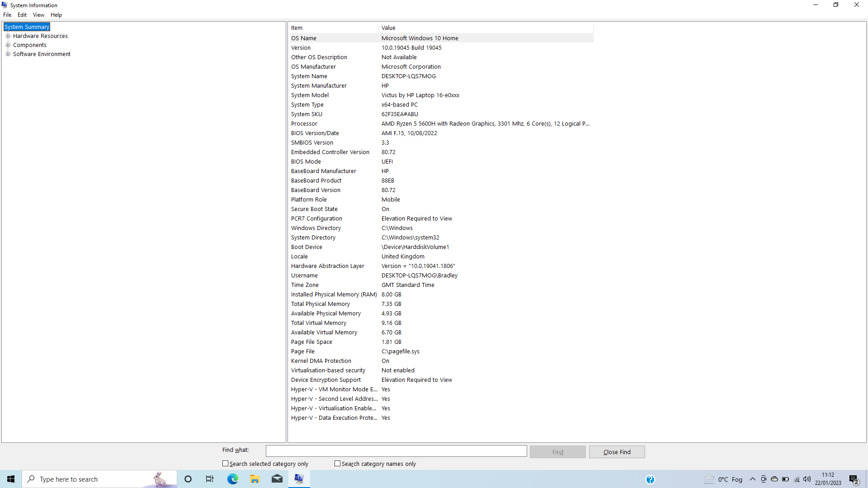This screenshot has width=868, height=488.
Task: Click the blue help question mark icon
Action: click(x=650, y=479)
